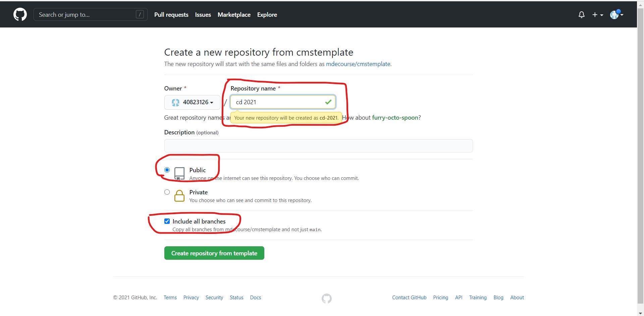Click the scrollbar down arrow

[x=641, y=313]
